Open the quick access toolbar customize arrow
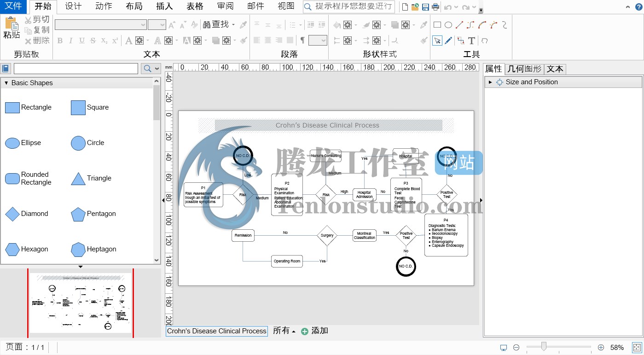This screenshot has height=355, width=644. (481, 10)
